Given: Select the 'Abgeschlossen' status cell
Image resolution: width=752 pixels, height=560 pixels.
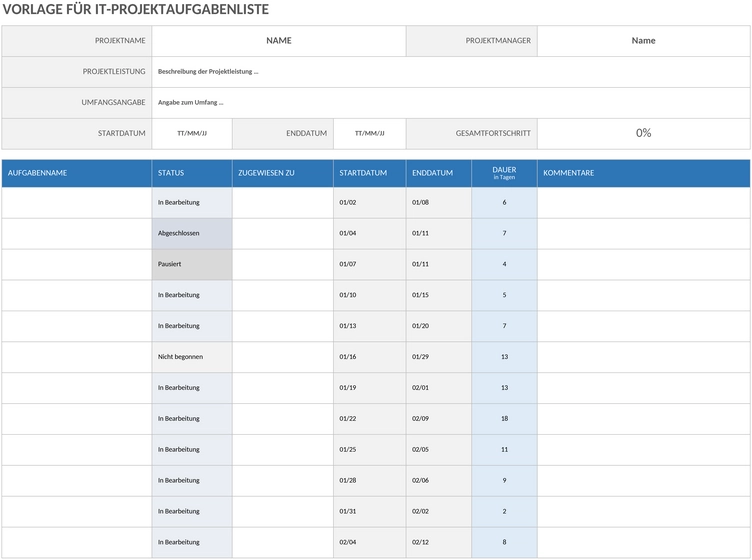Looking at the screenshot, I should 192,233.
